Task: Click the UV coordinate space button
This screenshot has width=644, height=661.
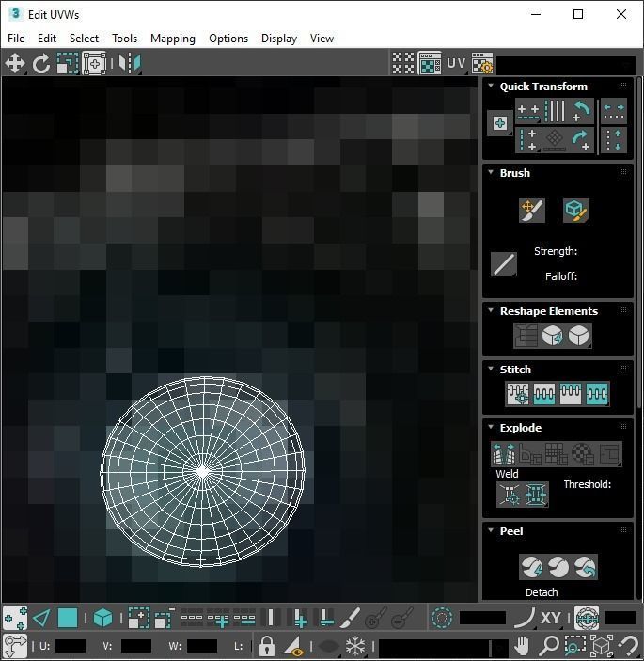Action: (x=456, y=63)
